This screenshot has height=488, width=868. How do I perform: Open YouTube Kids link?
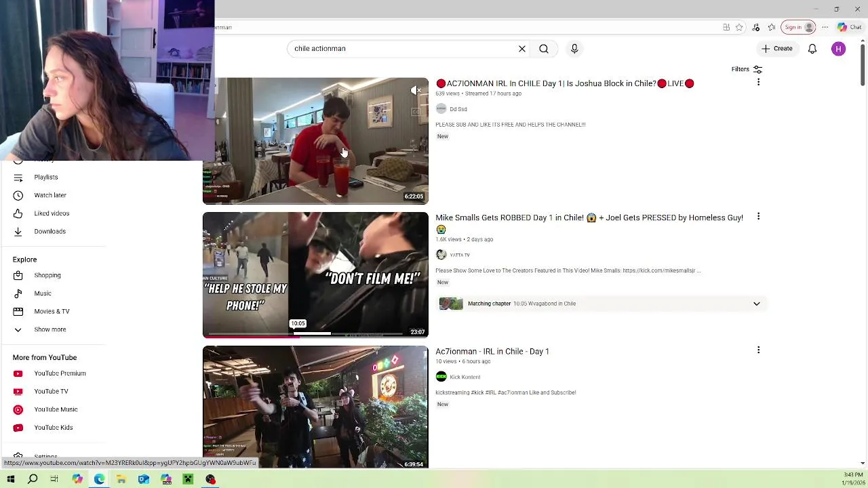point(53,428)
